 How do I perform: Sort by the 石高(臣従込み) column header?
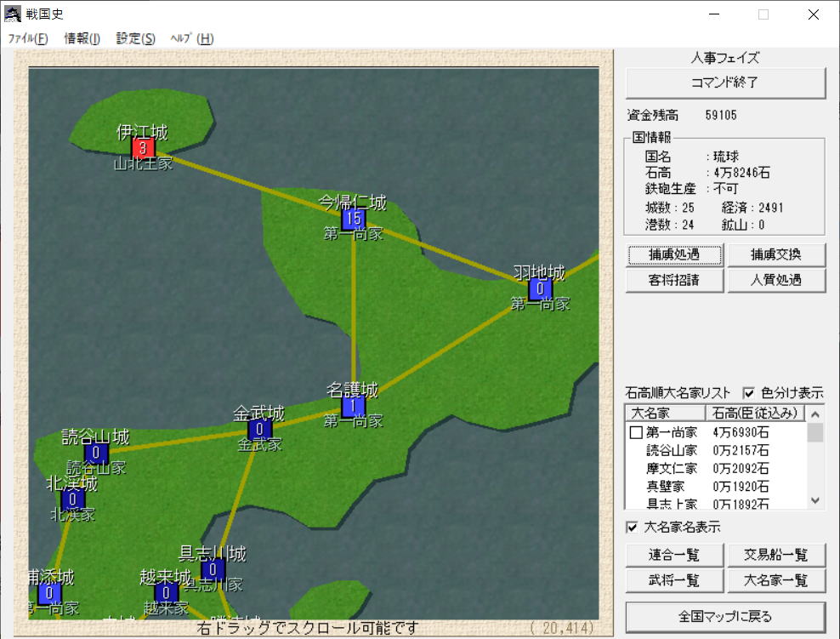click(754, 414)
